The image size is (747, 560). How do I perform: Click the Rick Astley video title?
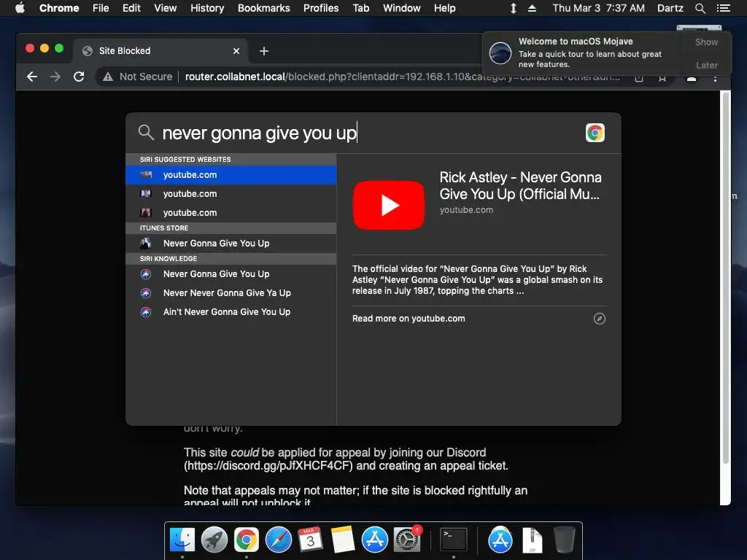(x=520, y=186)
